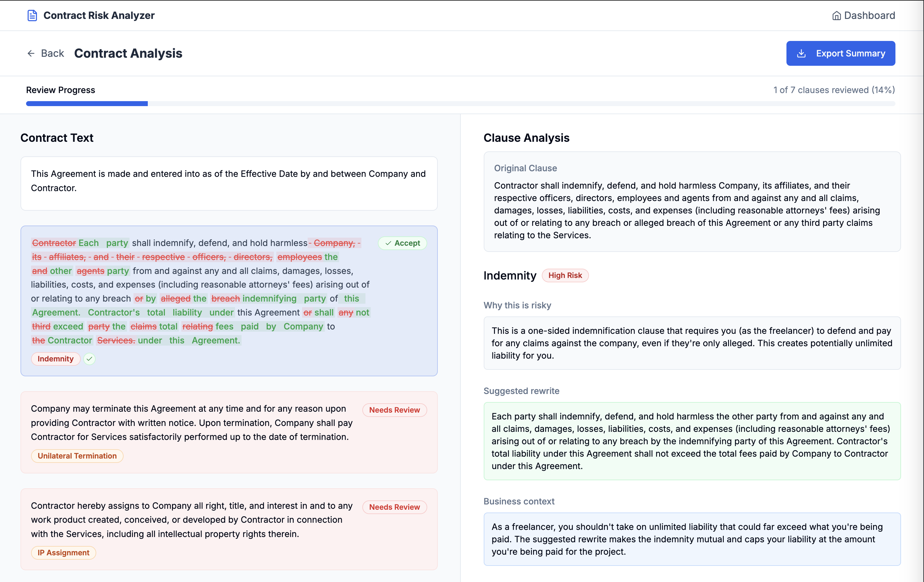924x582 pixels.
Task: Click the document icon beside Contract Risk Analyzer
Action: 32,15
